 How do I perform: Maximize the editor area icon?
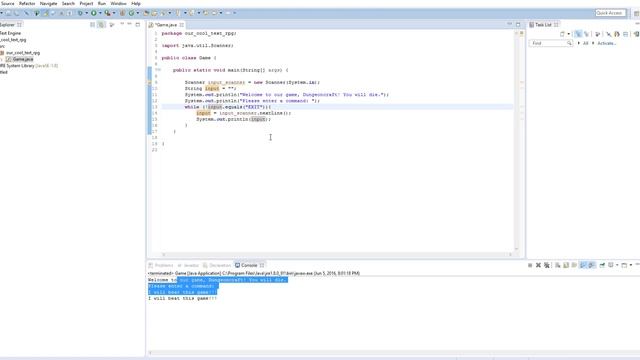pos(518,24)
